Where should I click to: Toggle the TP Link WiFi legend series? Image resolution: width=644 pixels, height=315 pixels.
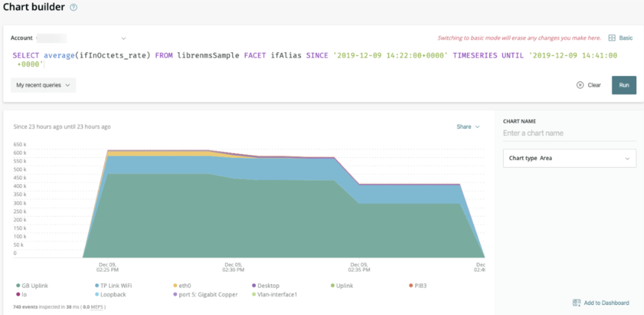tap(113, 285)
